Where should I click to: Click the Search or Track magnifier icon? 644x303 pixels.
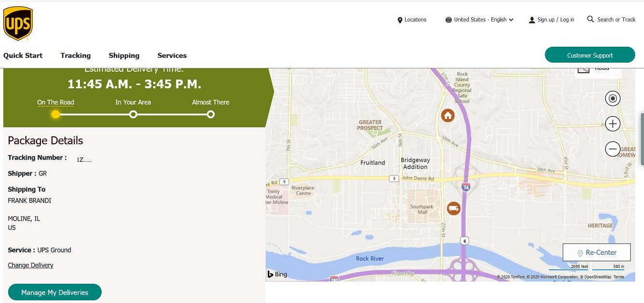coord(590,19)
